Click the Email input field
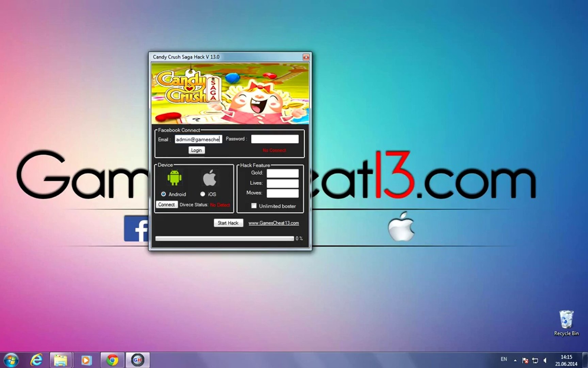Viewport: 588px width, 368px height. pos(198,139)
